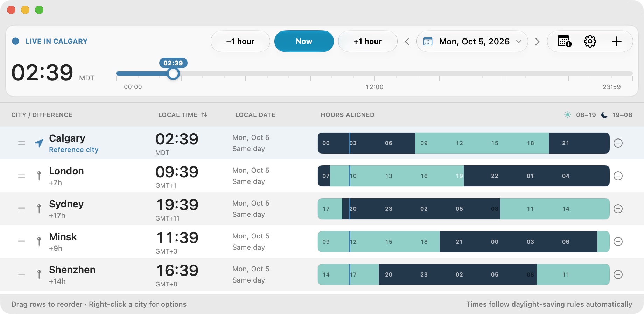Click Shenzhen's local time 16:39

(177, 271)
